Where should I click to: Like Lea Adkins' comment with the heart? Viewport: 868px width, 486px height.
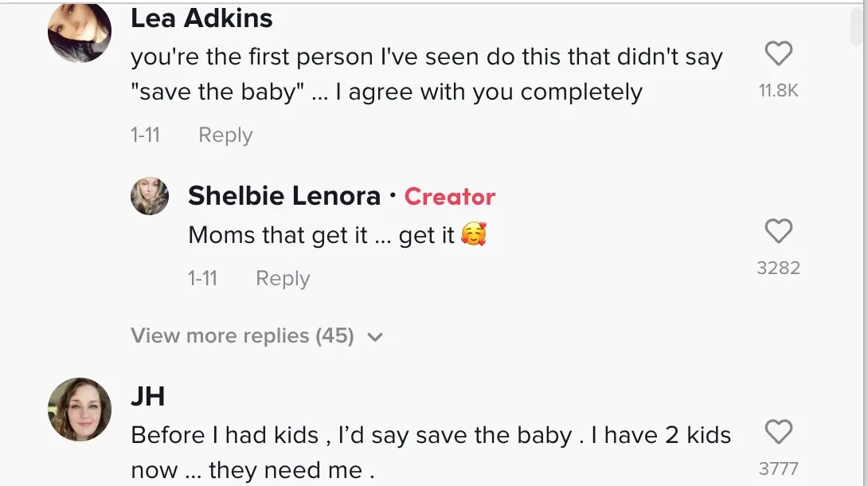(x=778, y=54)
